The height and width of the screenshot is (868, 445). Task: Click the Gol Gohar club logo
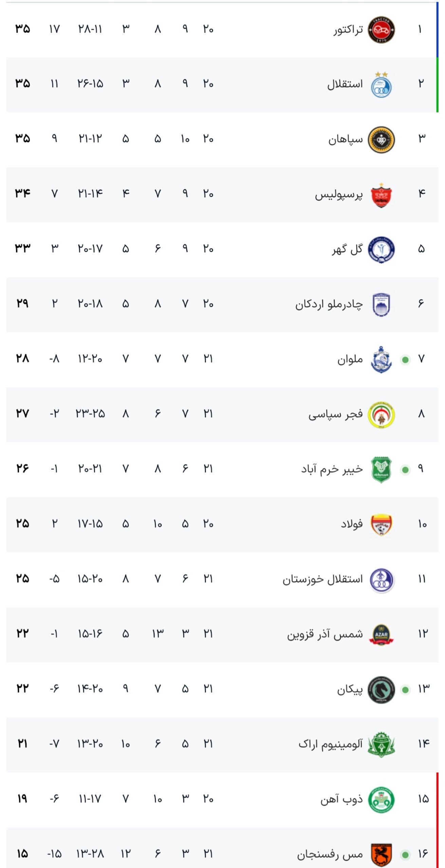click(381, 250)
